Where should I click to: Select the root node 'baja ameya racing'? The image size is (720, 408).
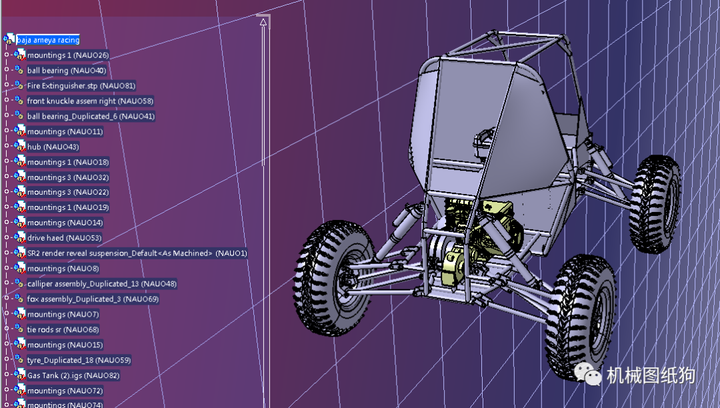(x=48, y=40)
